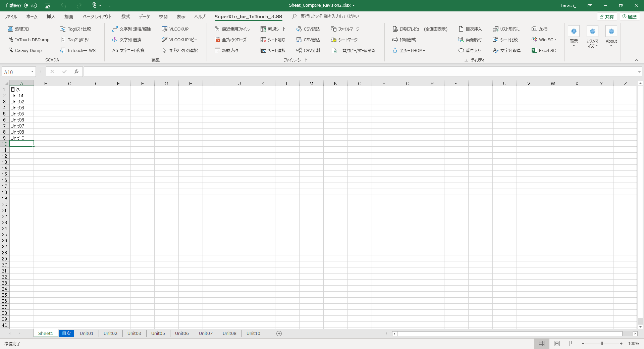Create a 新規ブック
Image resolution: width=644 pixels, height=349 pixels.
point(226,50)
